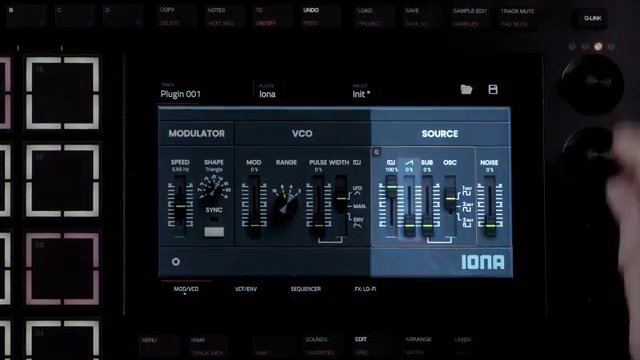Open the Iona settings gear icon

(176, 262)
